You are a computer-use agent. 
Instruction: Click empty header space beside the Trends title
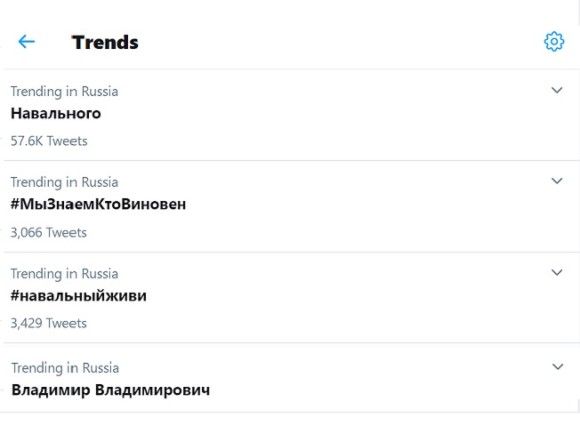[x=333, y=42]
